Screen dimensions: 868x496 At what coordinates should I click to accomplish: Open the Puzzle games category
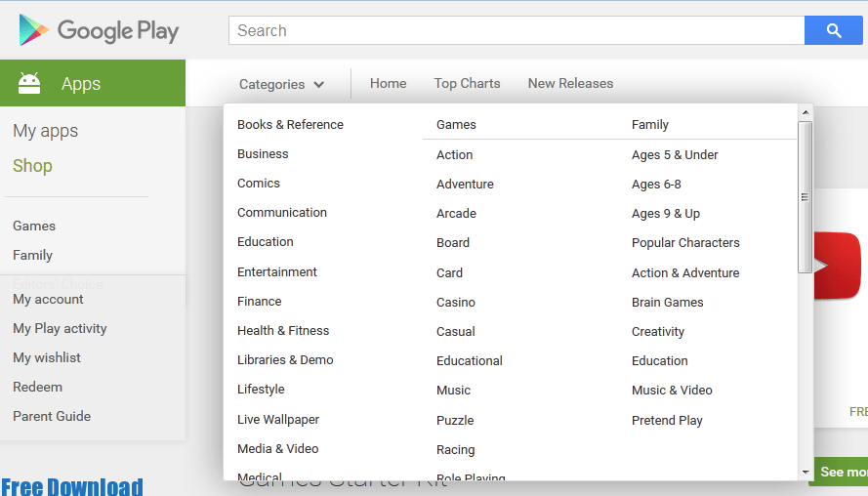(455, 421)
